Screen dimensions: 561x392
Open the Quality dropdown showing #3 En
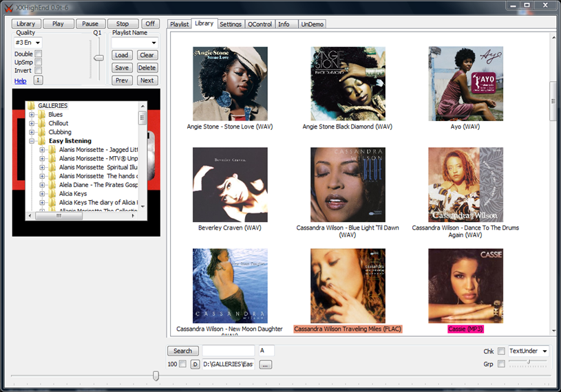click(28, 43)
